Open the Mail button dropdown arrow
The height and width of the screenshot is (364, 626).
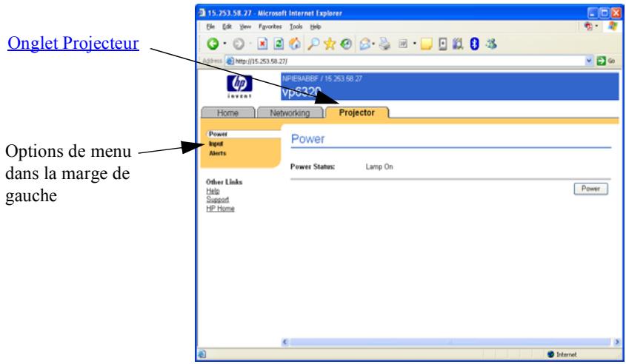[373, 44]
